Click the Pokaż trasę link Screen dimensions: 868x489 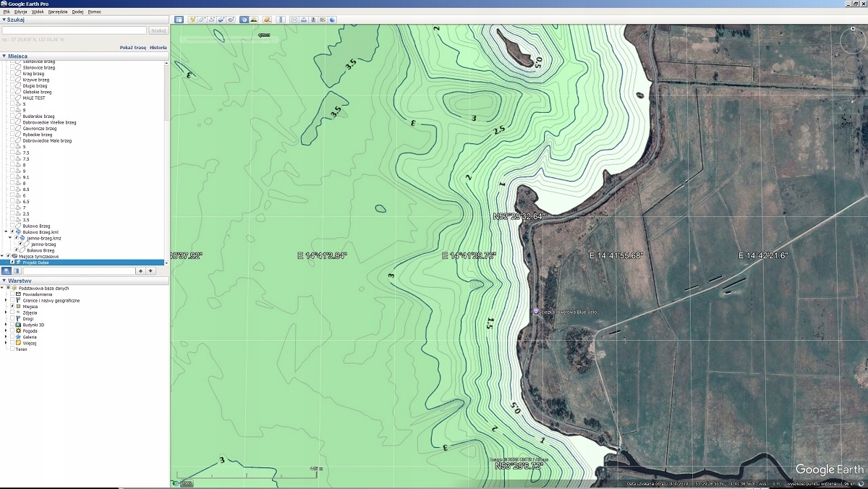pos(133,47)
